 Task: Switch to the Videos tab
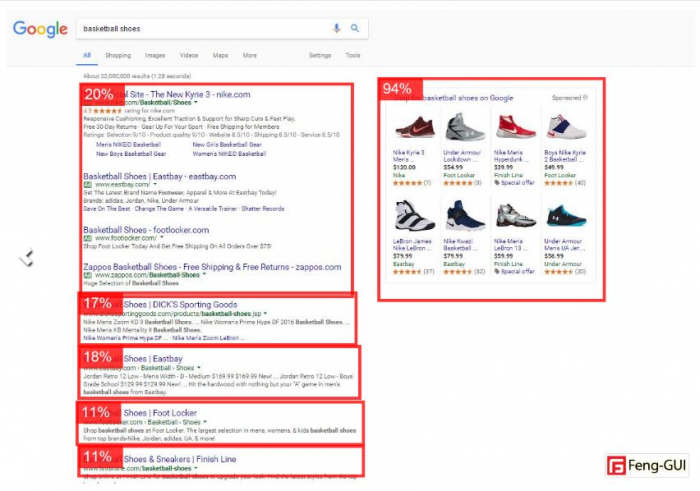189,55
